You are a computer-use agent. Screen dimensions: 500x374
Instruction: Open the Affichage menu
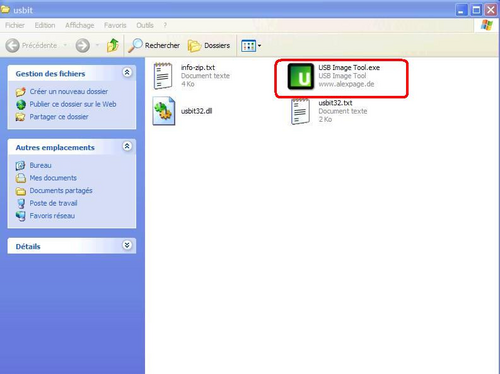pyautogui.click(x=79, y=25)
